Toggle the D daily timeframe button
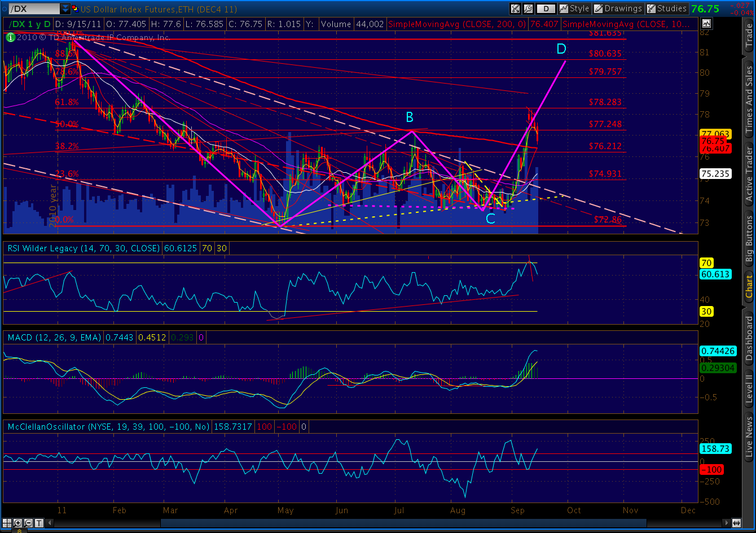The image size is (756, 533). (x=546, y=8)
